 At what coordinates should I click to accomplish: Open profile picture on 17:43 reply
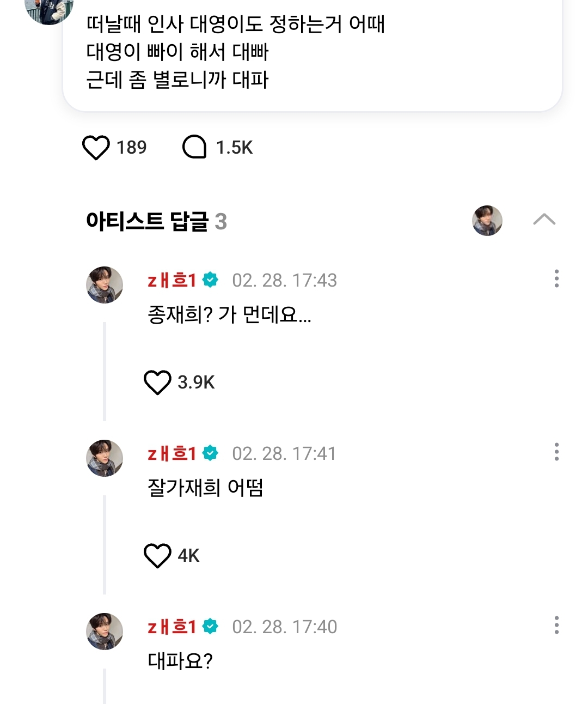(x=105, y=285)
